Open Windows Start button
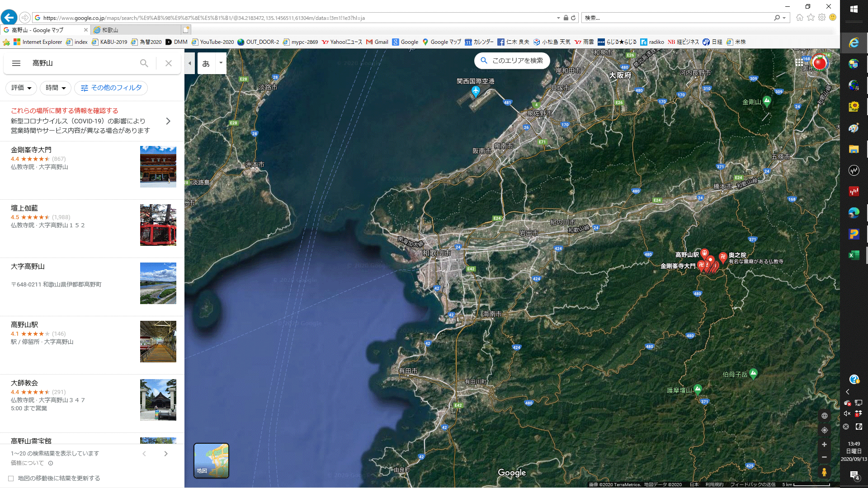 854,9
